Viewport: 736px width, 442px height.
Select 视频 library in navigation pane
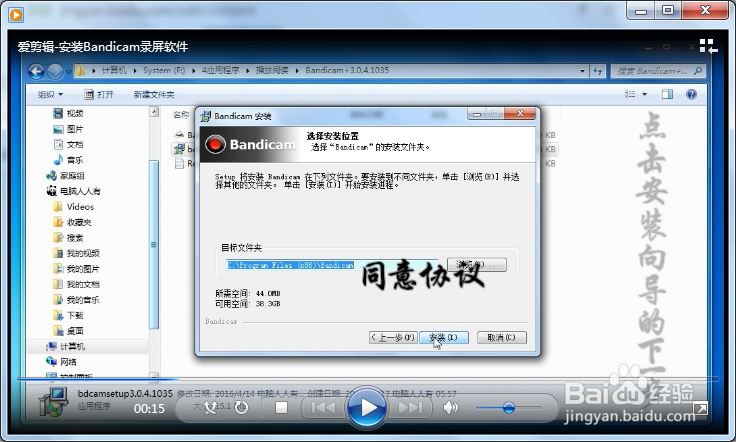(69, 114)
